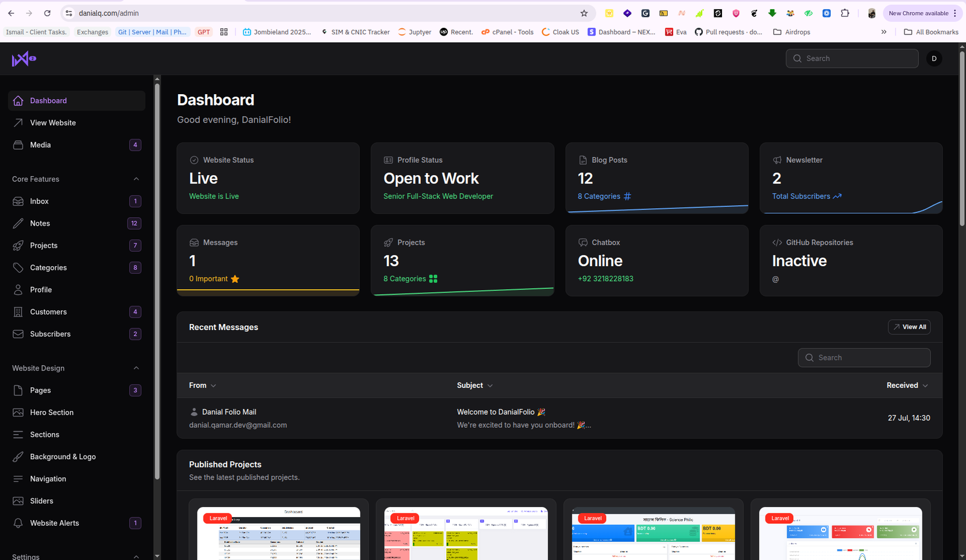This screenshot has height=560, width=966.
Task: Click the 0 Important link in Messages card
Action: tap(214, 279)
